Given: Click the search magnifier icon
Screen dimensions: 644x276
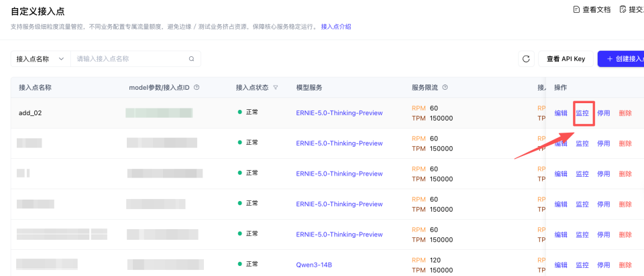Looking at the screenshot, I should [191, 59].
